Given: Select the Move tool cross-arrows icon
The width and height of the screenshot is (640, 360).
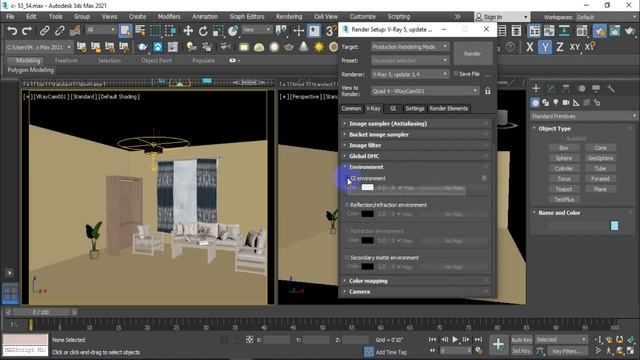Looking at the screenshot, I should coord(188,31).
